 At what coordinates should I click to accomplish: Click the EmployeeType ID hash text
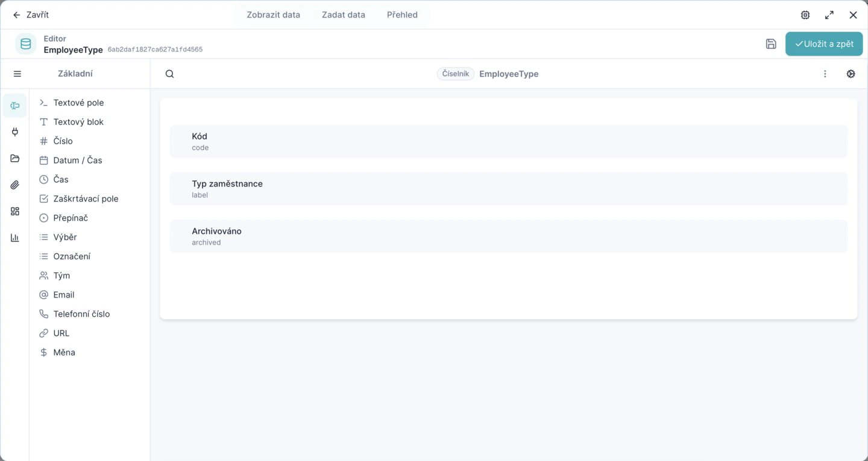point(155,49)
